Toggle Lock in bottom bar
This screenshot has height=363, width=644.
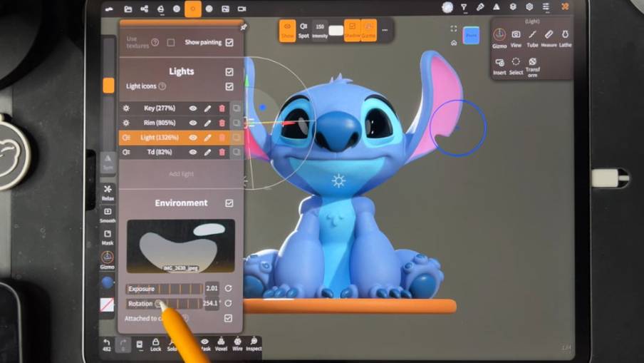156,345
